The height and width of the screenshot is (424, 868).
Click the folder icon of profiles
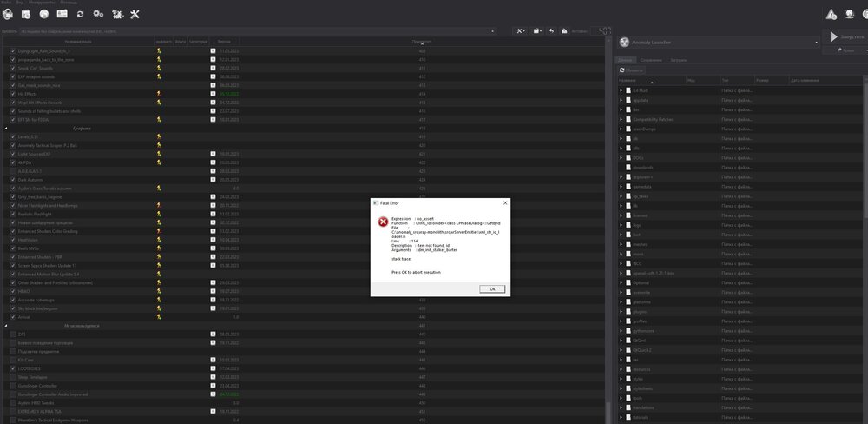pyautogui.click(x=628, y=321)
